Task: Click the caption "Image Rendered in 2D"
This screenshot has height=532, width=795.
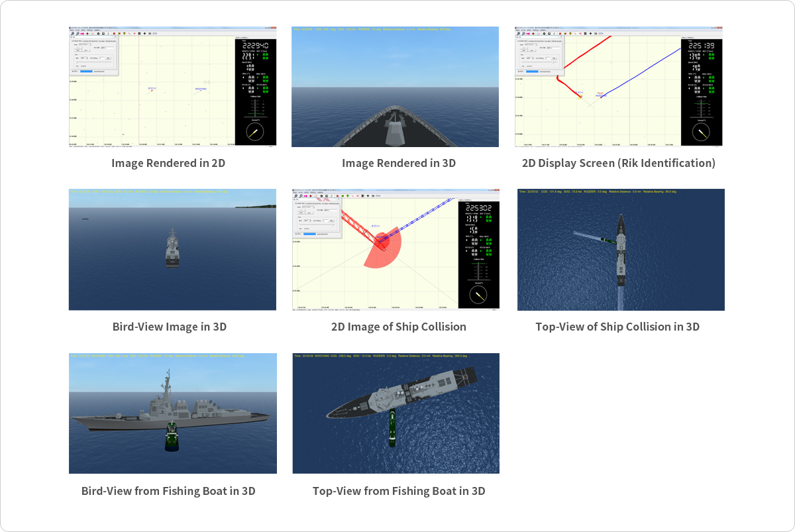Action: pyautogui.click(x=168, y=163)
